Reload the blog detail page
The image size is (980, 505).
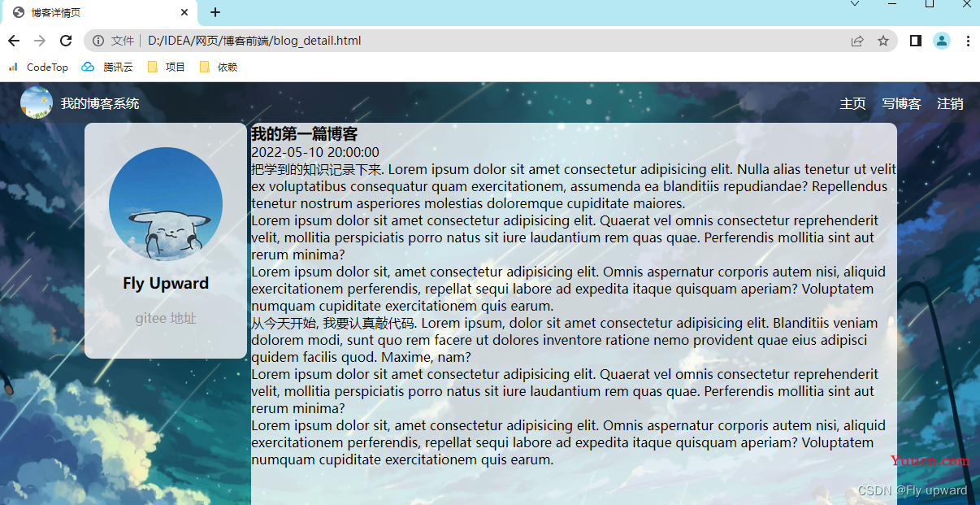click(66, 41)
